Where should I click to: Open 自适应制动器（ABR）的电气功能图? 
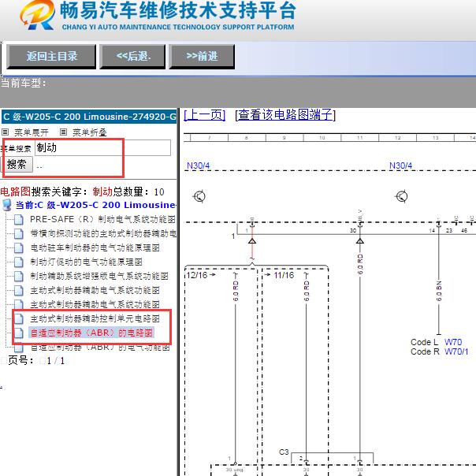point(100,347)
